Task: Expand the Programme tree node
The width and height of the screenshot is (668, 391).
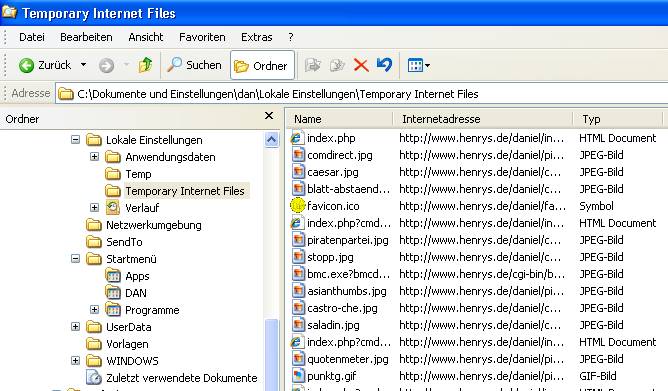Action: tap(95, 310)
